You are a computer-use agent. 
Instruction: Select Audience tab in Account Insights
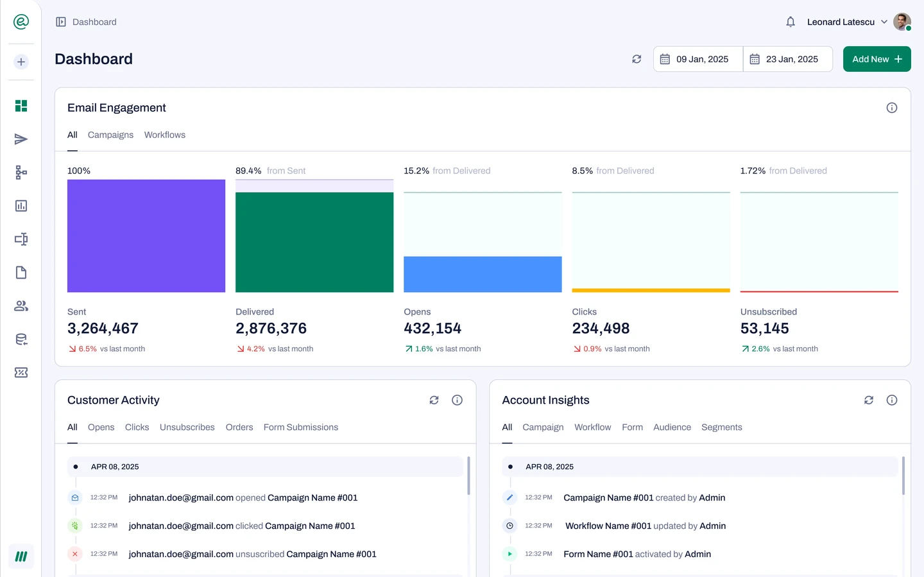pyautogui.click(x=672, y=427)
